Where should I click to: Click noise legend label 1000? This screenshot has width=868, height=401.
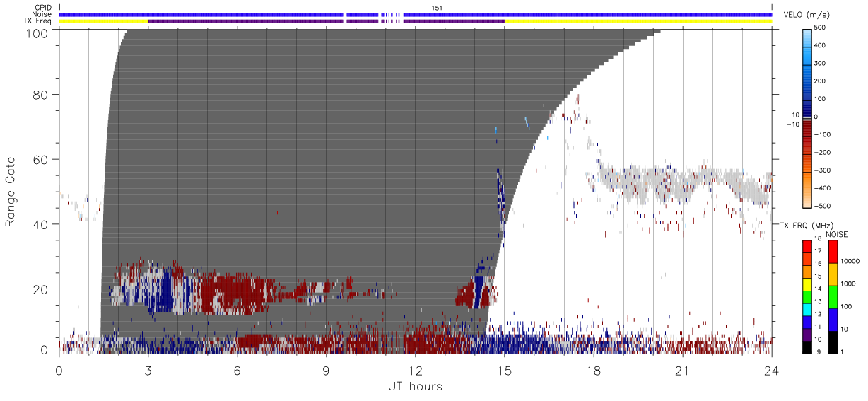[850, 284]
